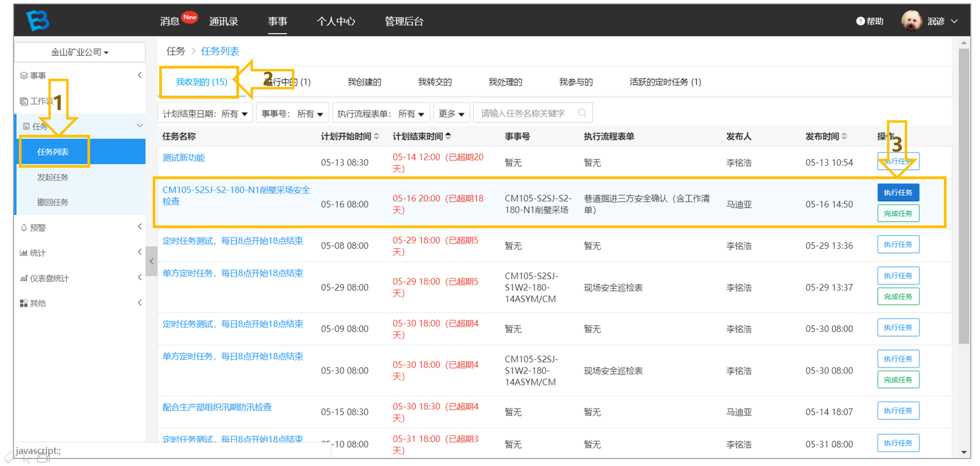Click the dashboard icon beside 仪表盘统计
This screenshot has width=980, height=466.
[24, 278]
